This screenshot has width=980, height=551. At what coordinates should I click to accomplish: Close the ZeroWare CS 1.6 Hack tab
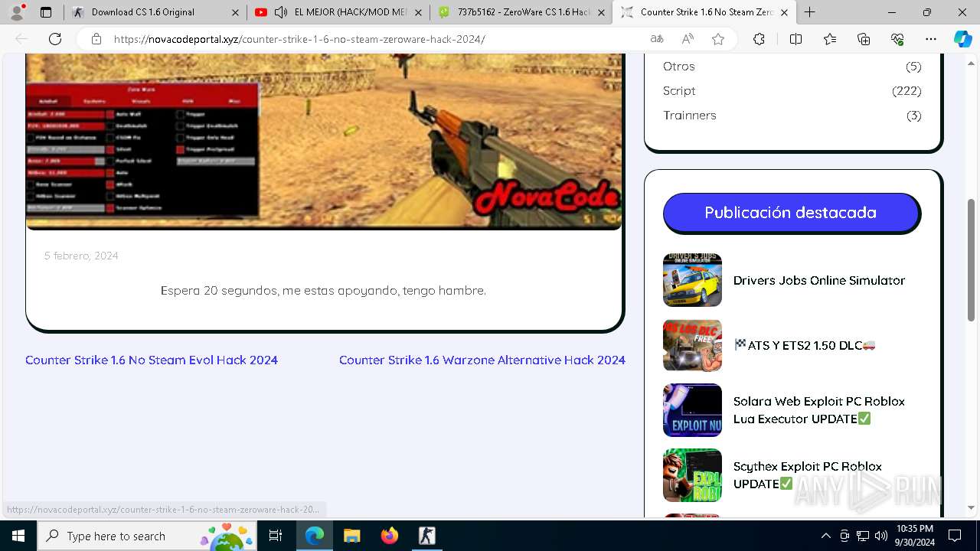(x=602, y=12)
